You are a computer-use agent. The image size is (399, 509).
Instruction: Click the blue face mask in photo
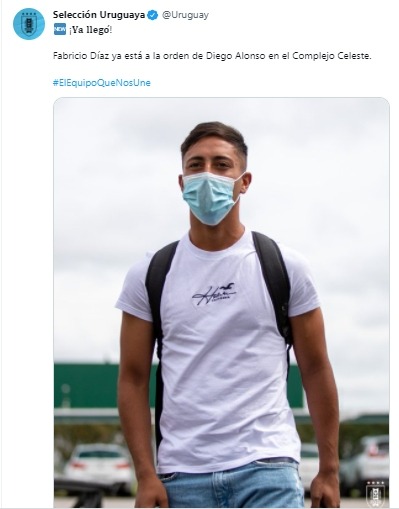tap(212, 197)
